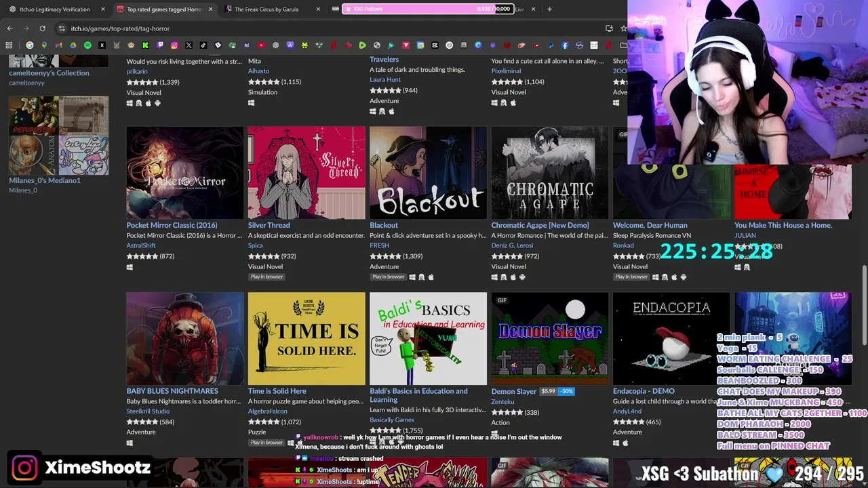The width and height of the screenshot is (868, 488).
Task: Click the macOS icon under Endacopia - DEMO
Action: point(625,443)
